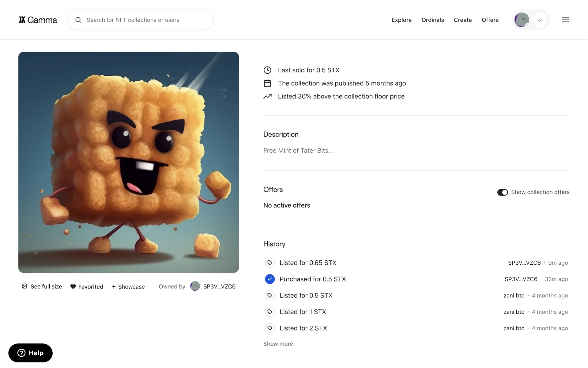Open the hamburger menu icon
This screenshot has height=368, width=588.
pos(565,20)
